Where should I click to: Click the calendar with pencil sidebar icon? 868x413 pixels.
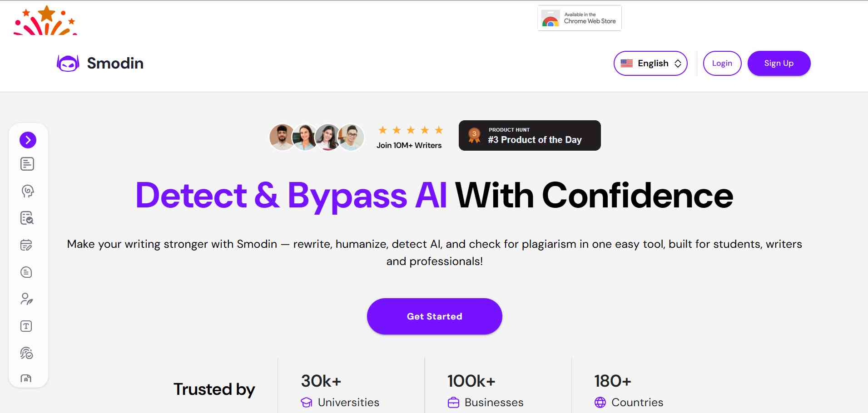pyautogui.click(x=26, y=245)
